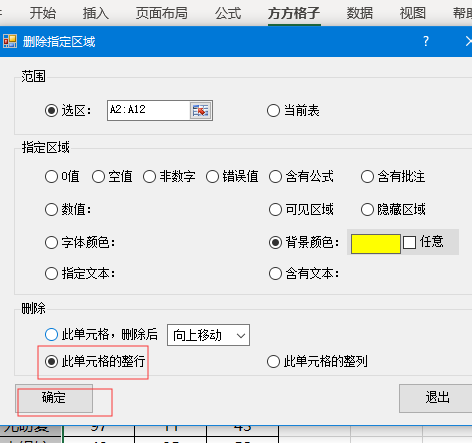Screen dimensions: 472x443
Task: Open the 开始 ribbon tab
Action: pos(43,13)
